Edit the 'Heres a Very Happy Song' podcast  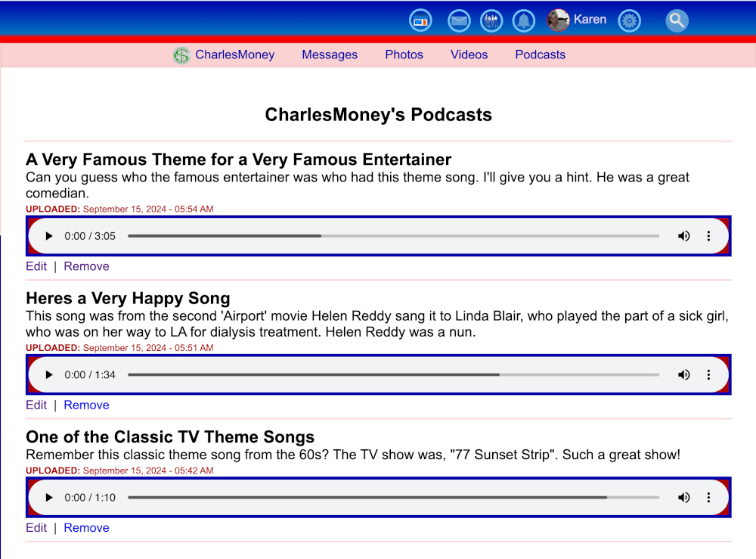(36, 405)
